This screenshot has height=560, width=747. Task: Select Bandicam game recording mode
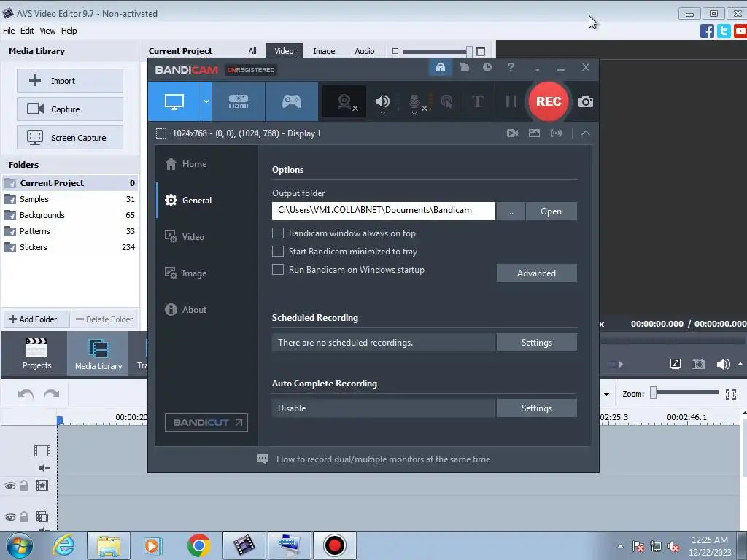pyautogui.click(x=292, y=101)
